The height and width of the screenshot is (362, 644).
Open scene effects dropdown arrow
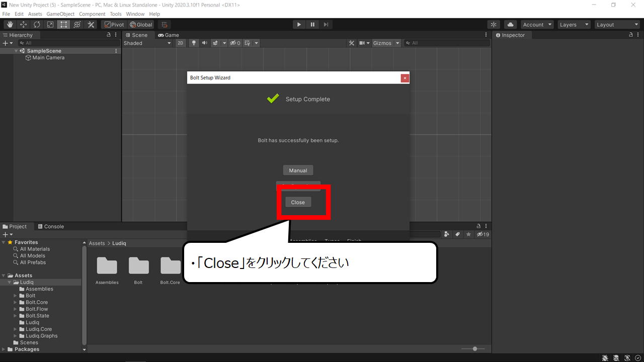pyautogui.click(x=224, y=43)
